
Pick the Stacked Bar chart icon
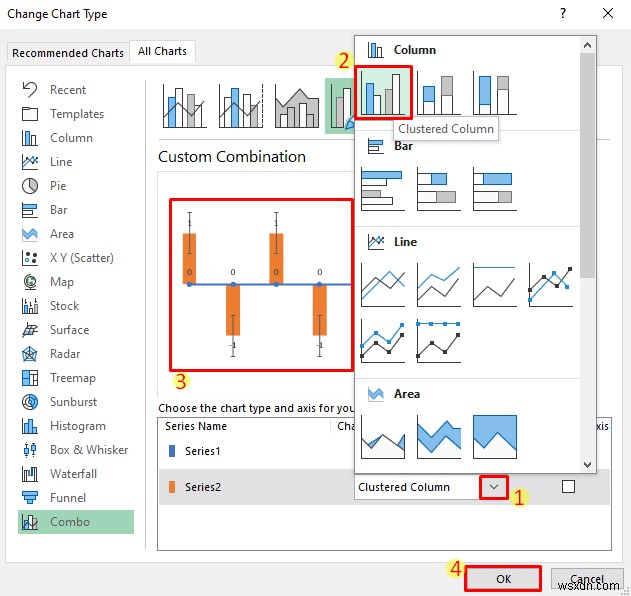[439, 189]
